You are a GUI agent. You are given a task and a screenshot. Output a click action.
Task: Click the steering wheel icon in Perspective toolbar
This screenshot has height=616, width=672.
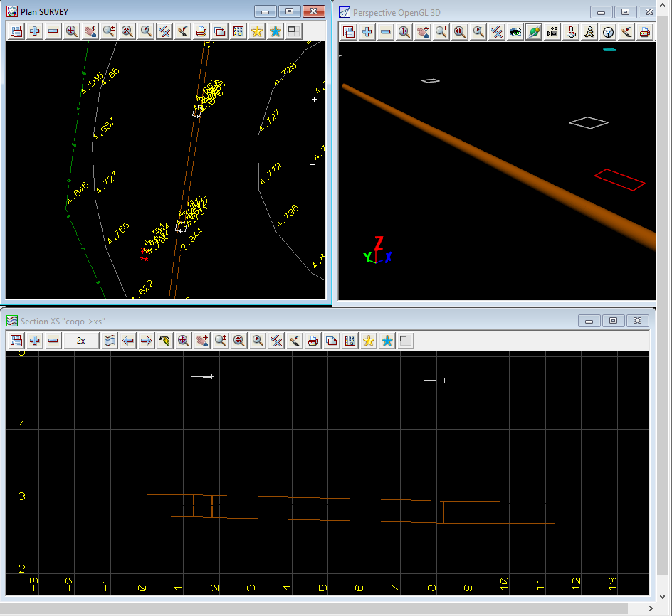608,32
